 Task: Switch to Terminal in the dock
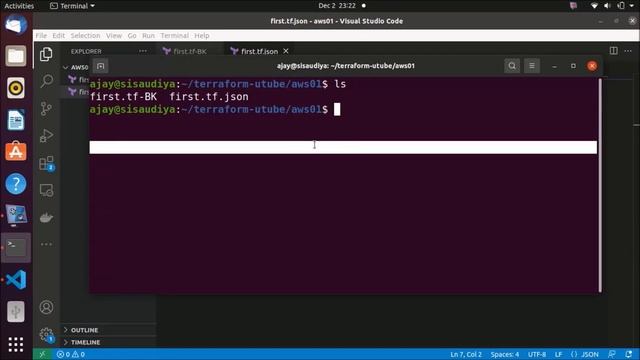(16, 247)
